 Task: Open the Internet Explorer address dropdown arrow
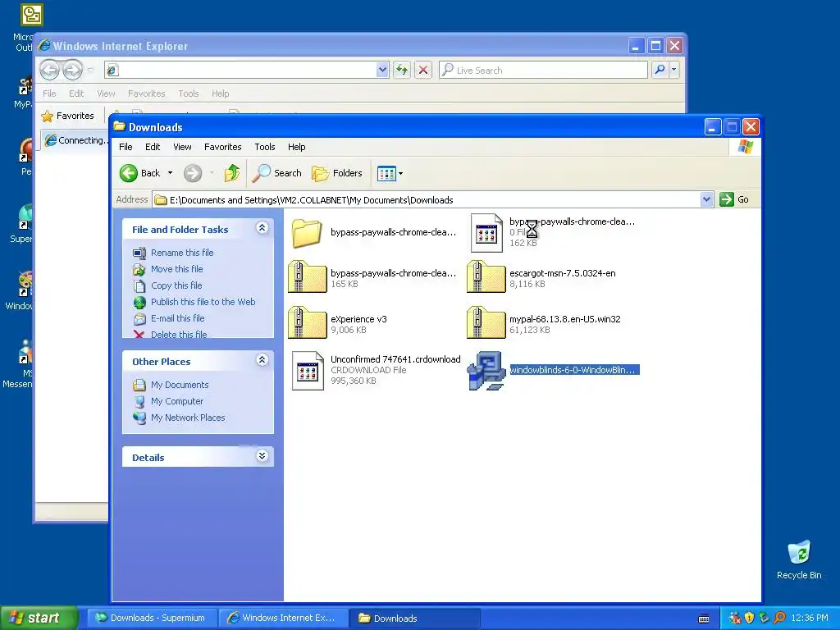[382, 70]
